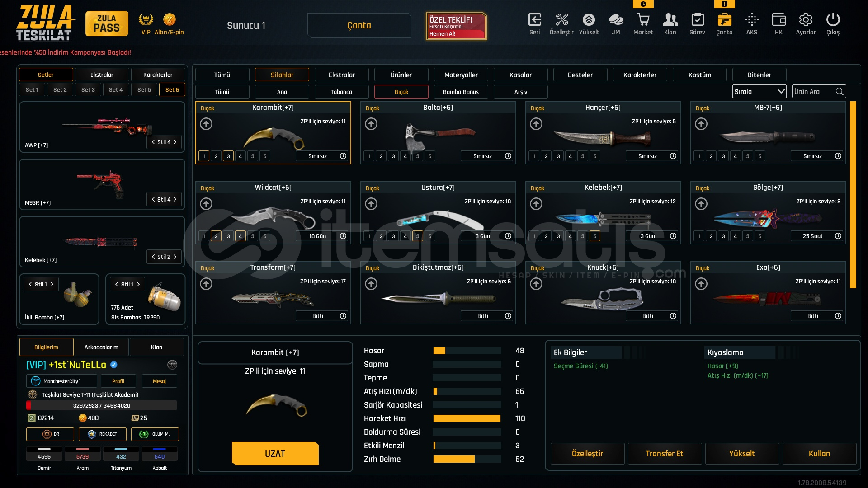Click the VIP laurel badge icon
The image size is (868, 488).
pos(146,19)
